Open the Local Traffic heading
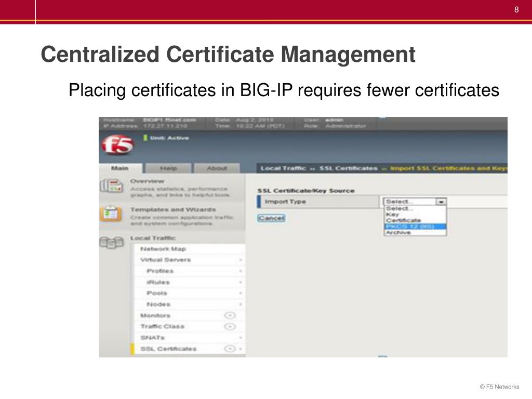 [x=153, y=238]
